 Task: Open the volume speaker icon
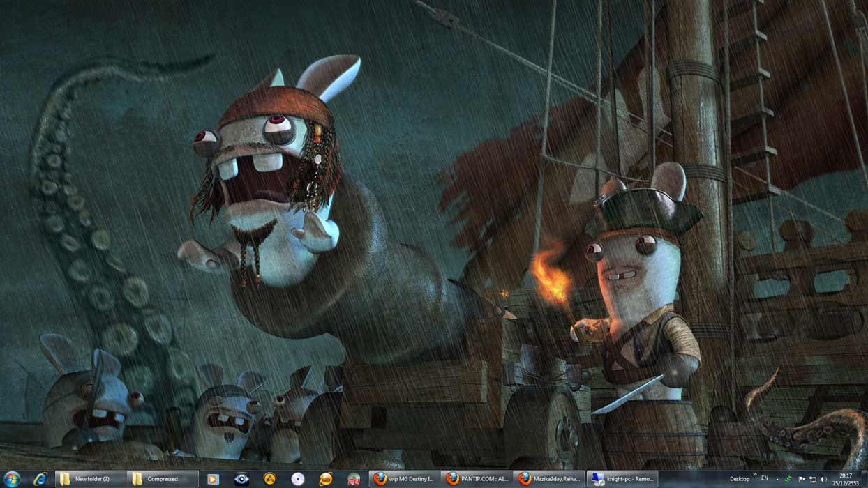(x=823, y=479)
